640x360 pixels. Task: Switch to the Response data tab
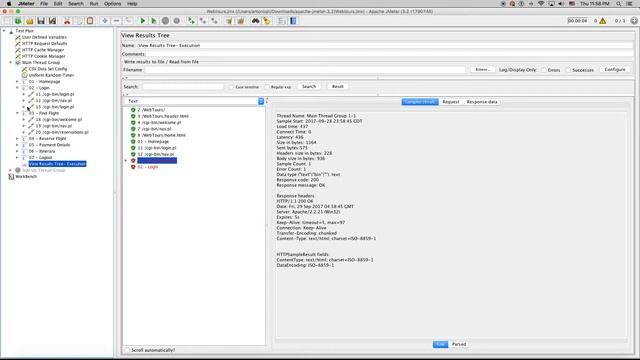click(482, 102)
